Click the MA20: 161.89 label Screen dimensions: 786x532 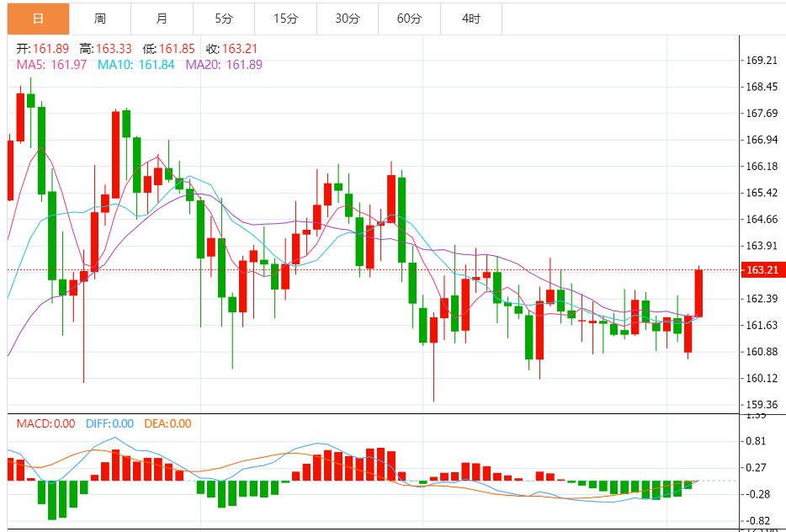[224, 65]
